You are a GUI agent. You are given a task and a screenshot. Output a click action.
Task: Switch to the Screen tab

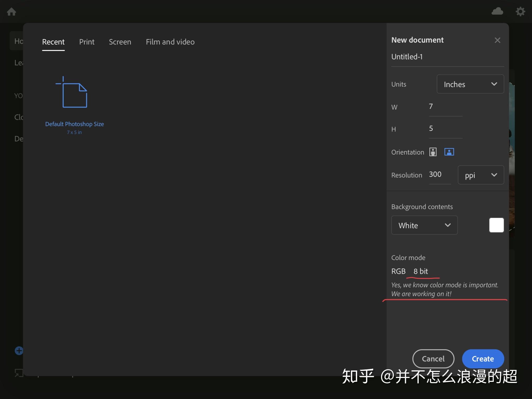coord(120,42)
